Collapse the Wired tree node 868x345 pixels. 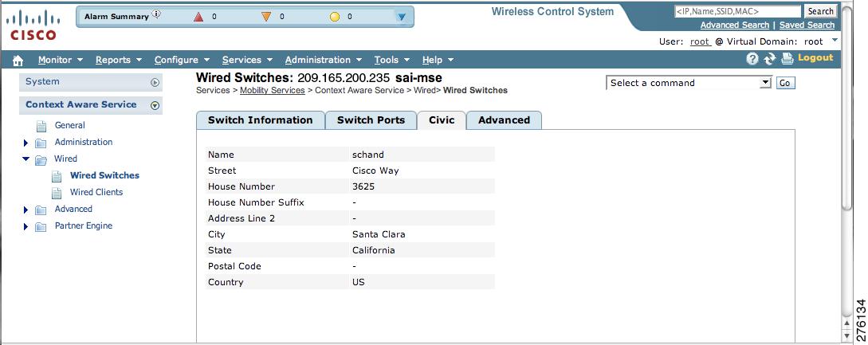pyautogui.click(x=26, y=159)
